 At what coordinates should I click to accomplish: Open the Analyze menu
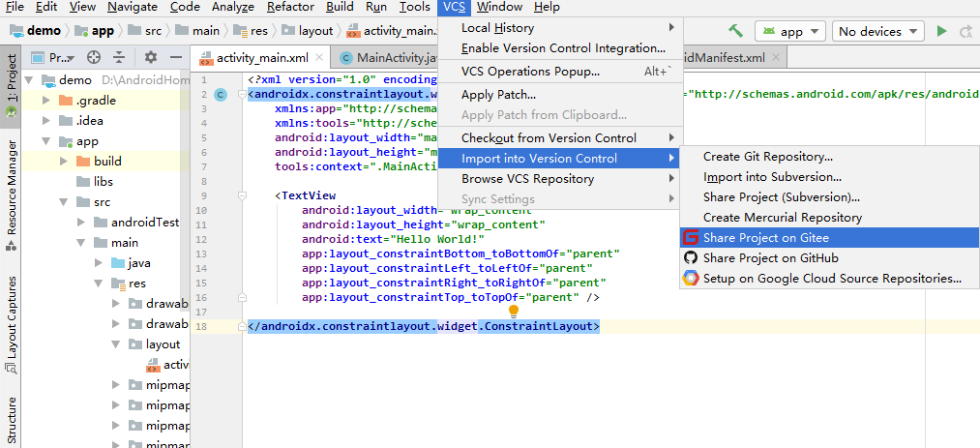pos(232,7)
